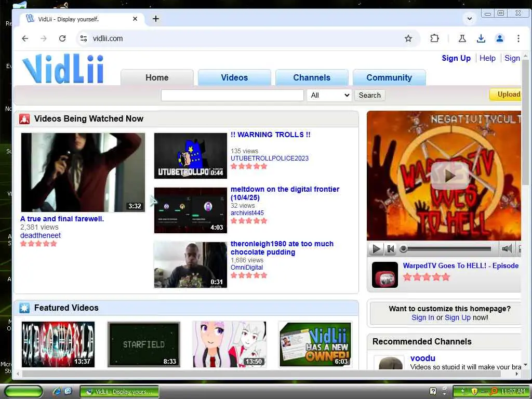The height and width of the screenshot is (399, 532).
Task: Open the voodu recommended channel
Action: click(423, 358)
